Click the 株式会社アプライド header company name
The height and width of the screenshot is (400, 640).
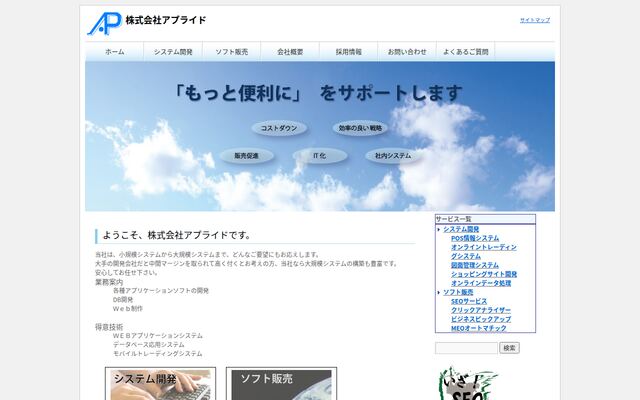[x=166, y=20]
